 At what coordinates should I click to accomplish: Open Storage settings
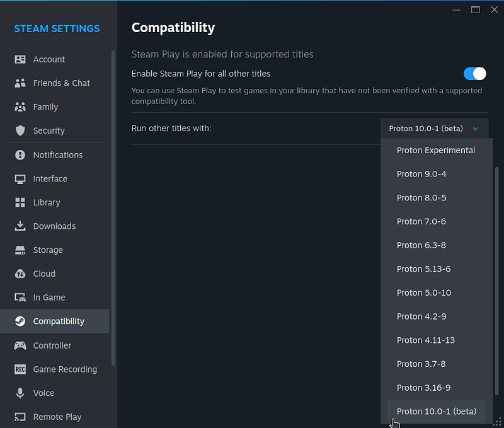(x=55, y=250)
